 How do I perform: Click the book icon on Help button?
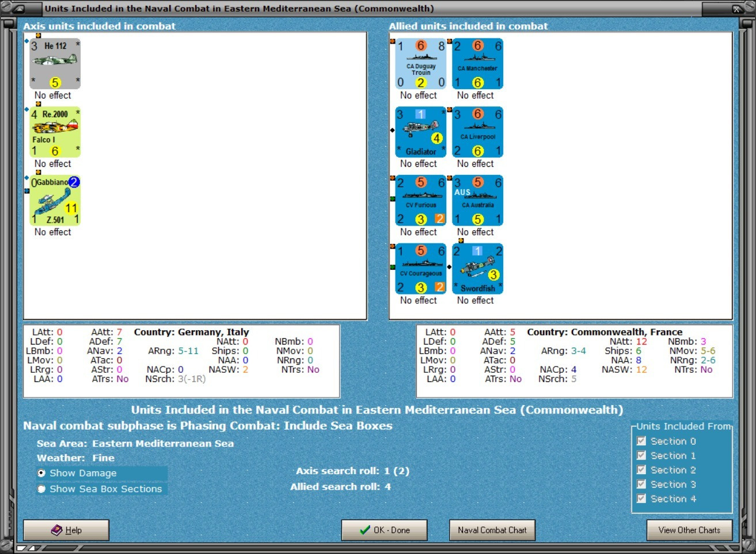pyautogui.click(x=56, y=530)
